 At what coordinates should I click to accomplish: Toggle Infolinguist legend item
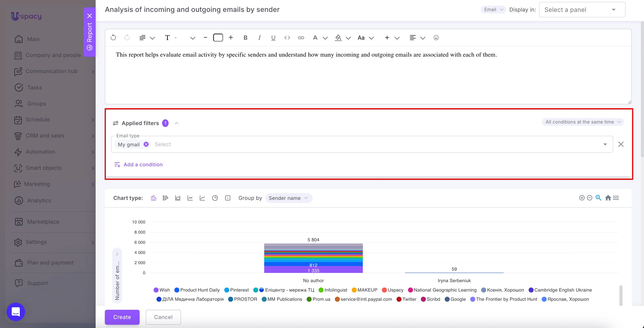pos(333,290)
